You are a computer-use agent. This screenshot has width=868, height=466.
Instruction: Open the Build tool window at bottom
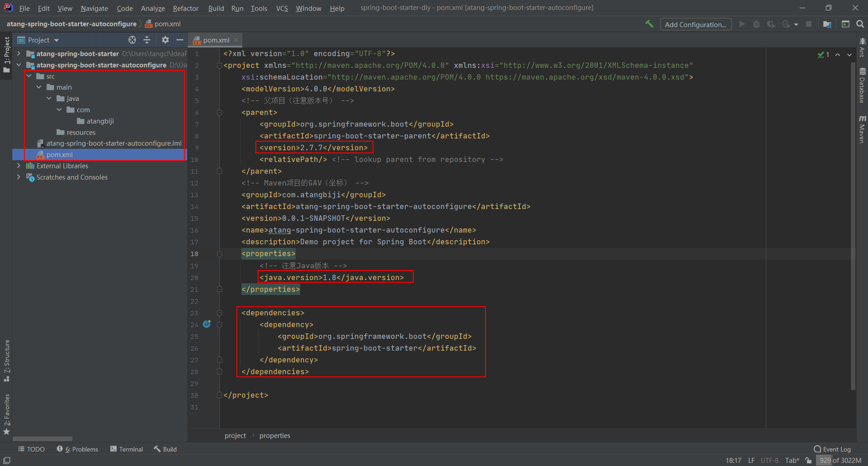pos(165,449)
